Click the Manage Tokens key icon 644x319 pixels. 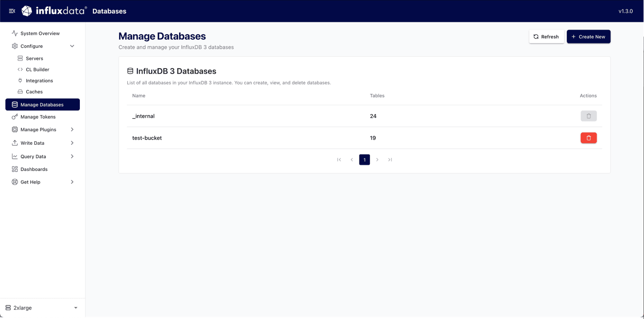[15, 117]
